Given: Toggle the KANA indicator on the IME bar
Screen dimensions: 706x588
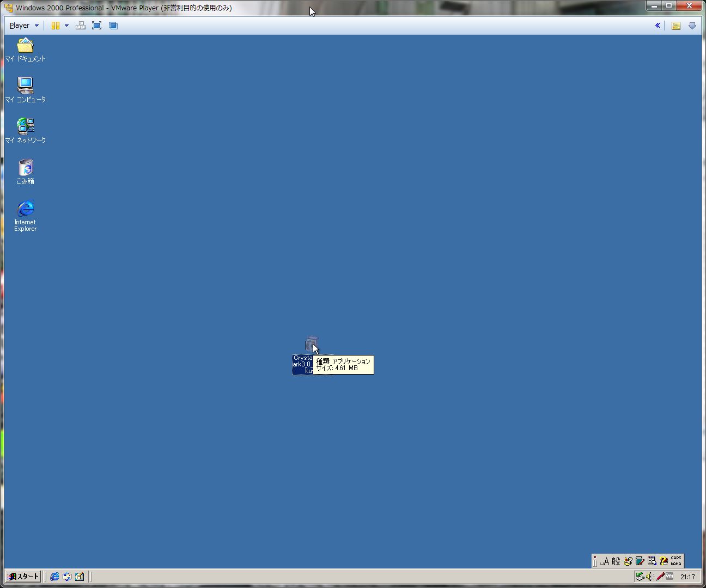Looking at the screenshot, I should pos(676,563).
